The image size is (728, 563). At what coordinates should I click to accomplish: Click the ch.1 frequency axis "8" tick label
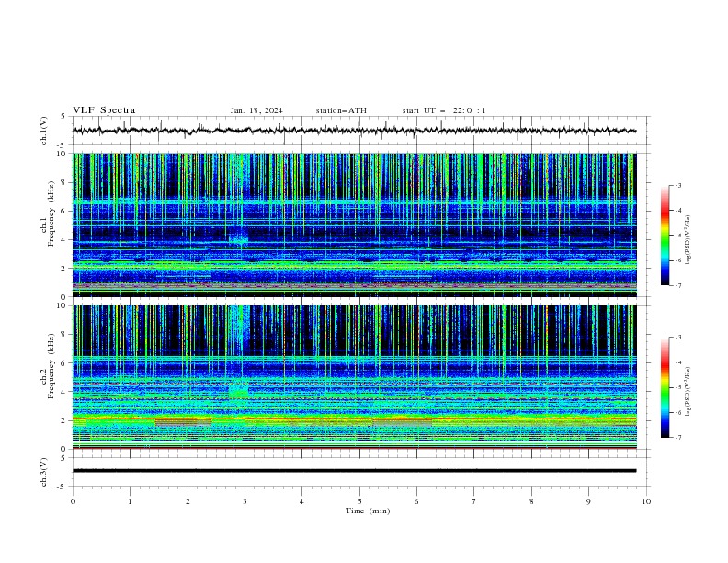(64, 182)
